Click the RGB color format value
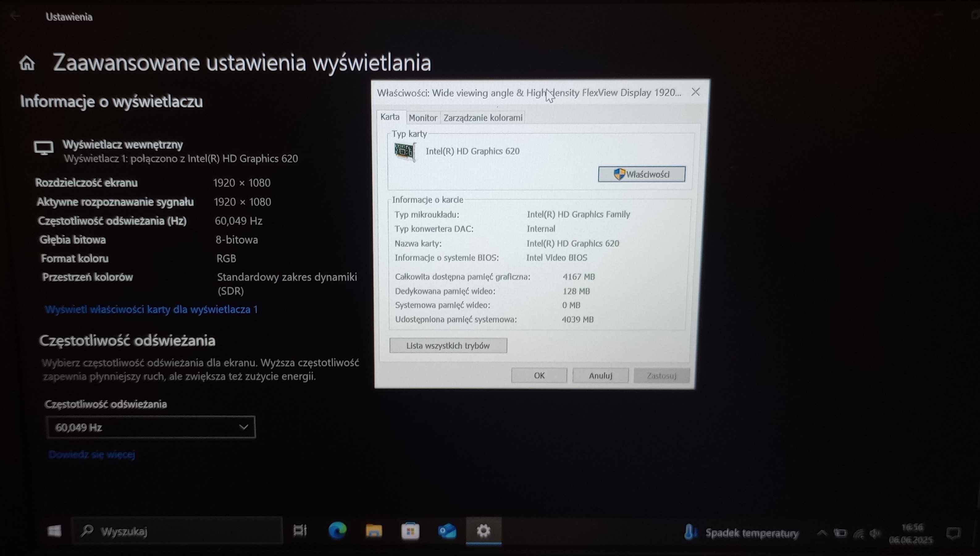 [x=226, y=259]
